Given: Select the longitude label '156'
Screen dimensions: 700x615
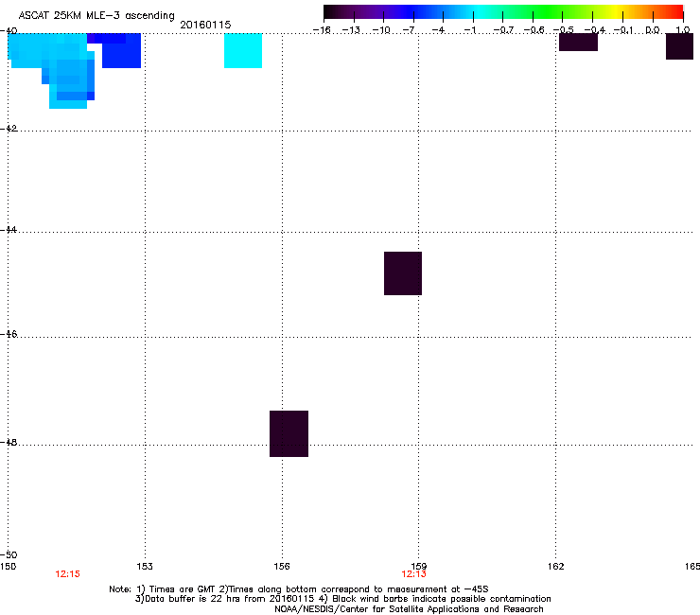Looking at the screenshot, I should 282,567.
